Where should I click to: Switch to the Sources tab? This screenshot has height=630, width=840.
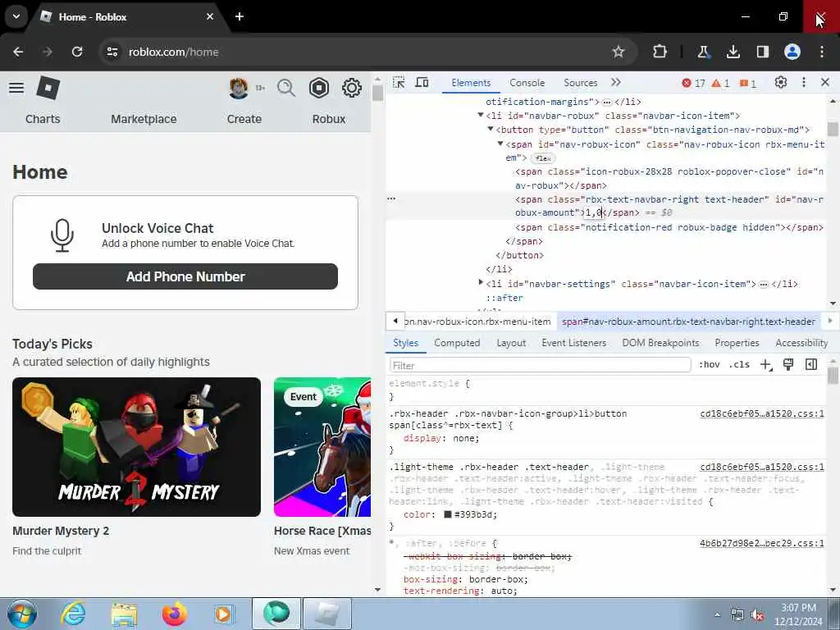(580, 83)
